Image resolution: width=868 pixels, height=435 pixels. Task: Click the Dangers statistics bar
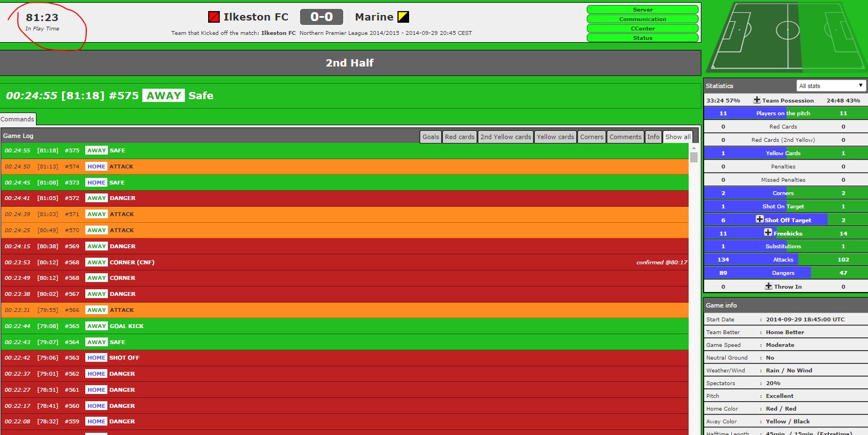(786, 273)
